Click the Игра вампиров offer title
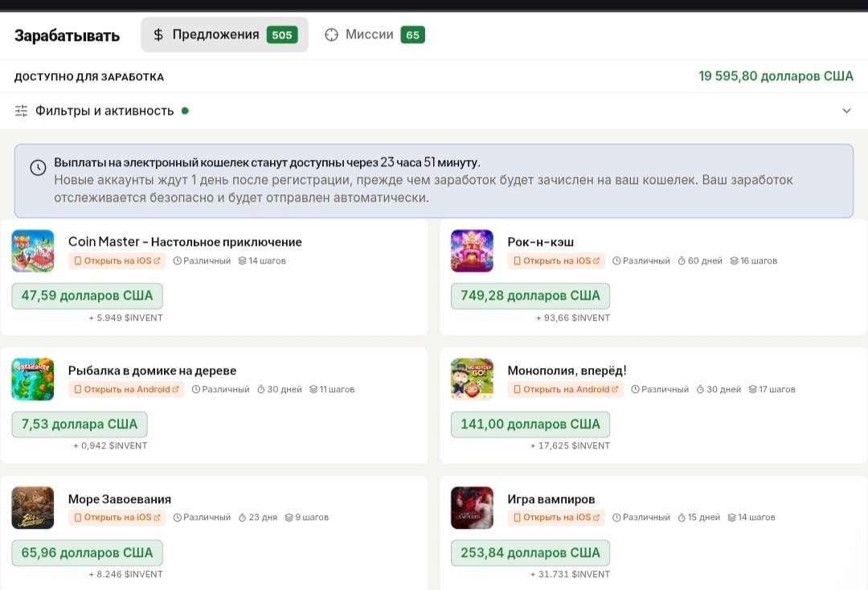 click(x=551, y=498)
